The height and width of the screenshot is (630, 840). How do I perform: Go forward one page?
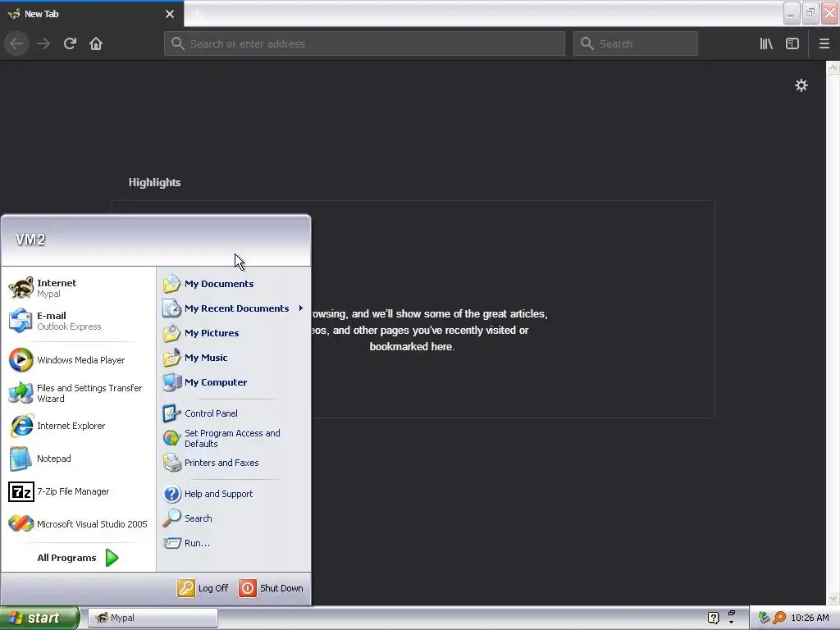coord(43,43)
